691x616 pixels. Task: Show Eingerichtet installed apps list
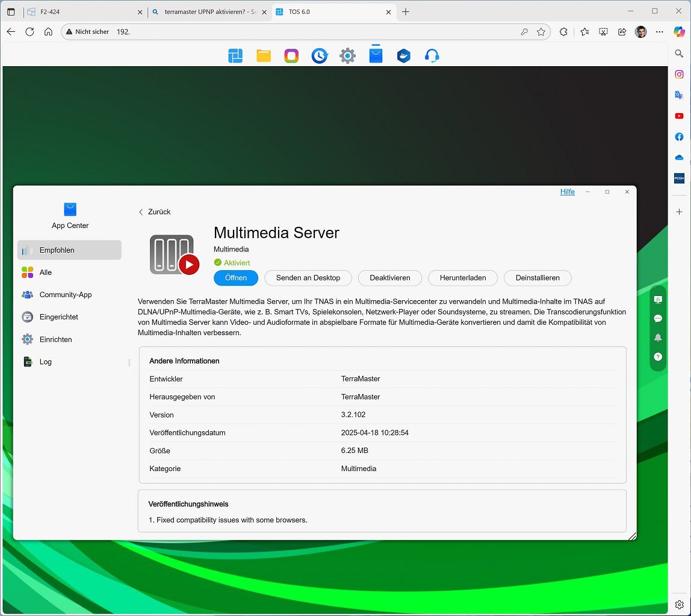tap(69, 317)
